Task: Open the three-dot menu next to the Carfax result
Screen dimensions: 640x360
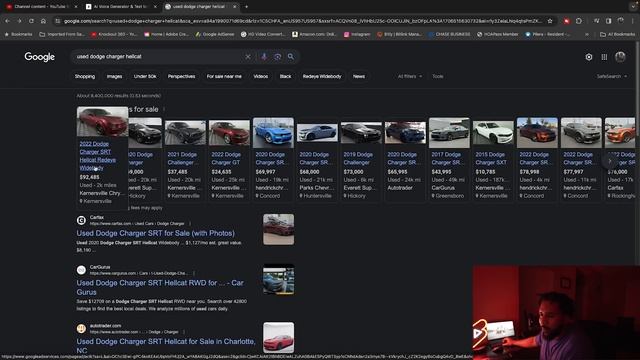Action: tap(190, 224)
